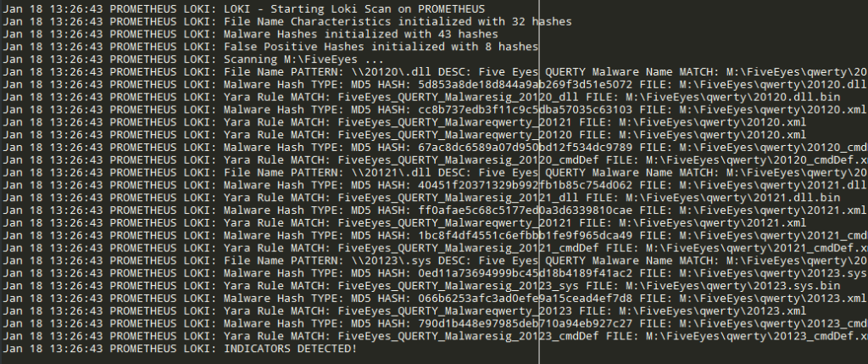Click the \\20120\.dll file name pattern line
The image size is (868, 364).
(x=435, y=72)
